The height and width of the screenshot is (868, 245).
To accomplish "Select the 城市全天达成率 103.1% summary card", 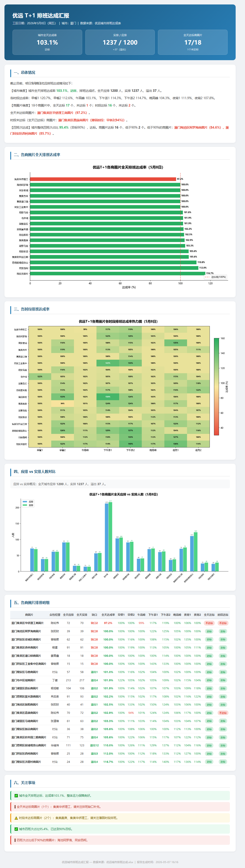I will point(47,42).
